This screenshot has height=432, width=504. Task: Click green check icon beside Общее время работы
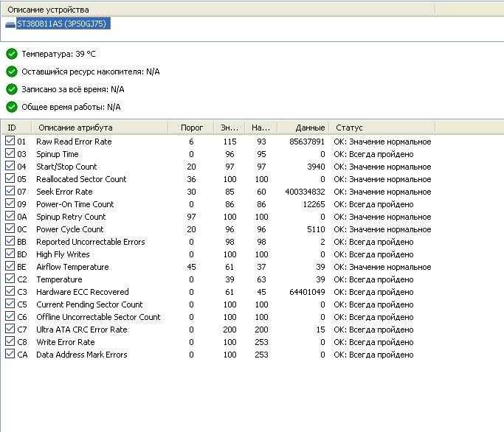click(12, 107)
